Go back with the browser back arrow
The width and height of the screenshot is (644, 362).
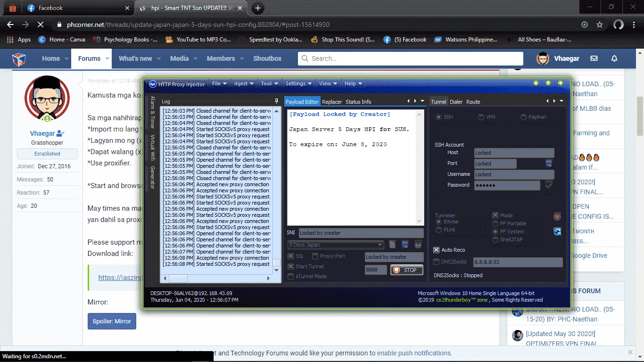(x=10, y=25)
